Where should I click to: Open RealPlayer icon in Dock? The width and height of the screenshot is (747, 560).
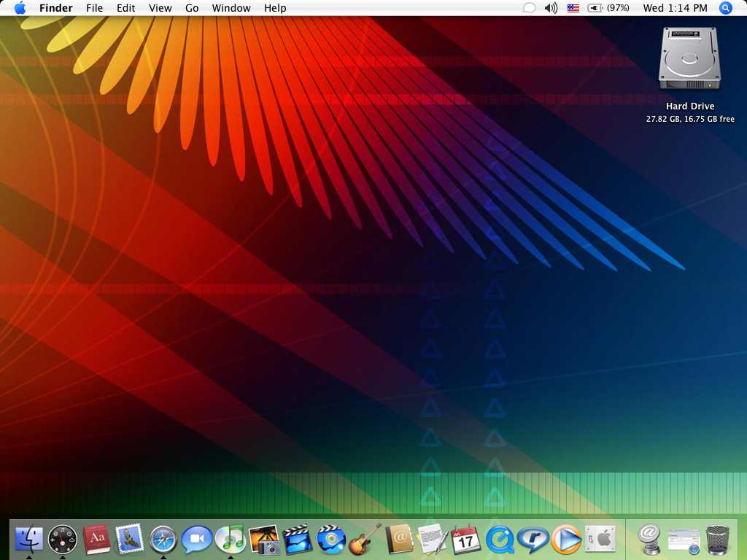[x=533, y=540]
